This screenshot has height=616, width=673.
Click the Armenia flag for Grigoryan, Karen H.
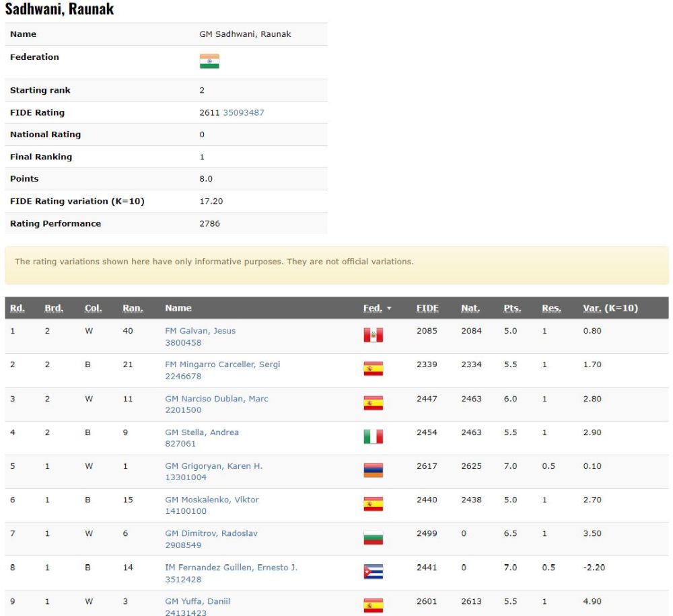point(373,470)
